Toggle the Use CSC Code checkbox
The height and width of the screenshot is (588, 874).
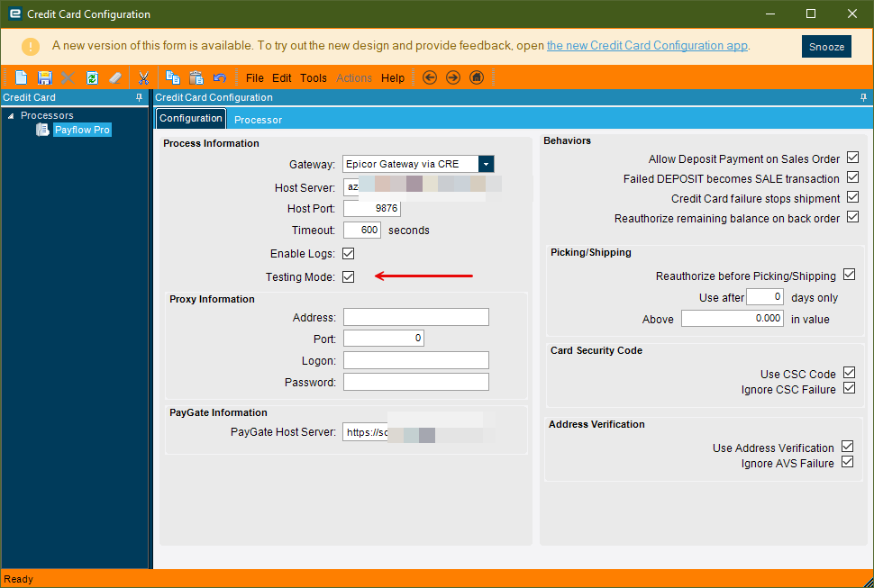pyautogui.click(x=850, y=373)
